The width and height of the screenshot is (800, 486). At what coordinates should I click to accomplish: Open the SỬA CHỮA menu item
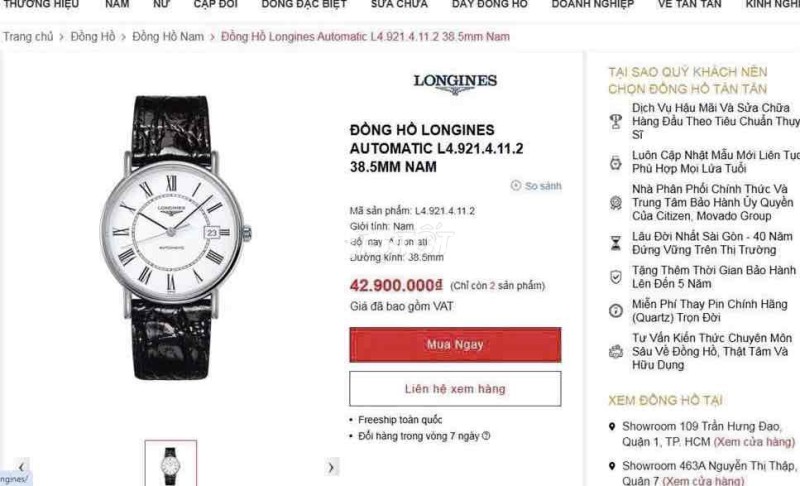pyautogui.click(x=399, y=5)
